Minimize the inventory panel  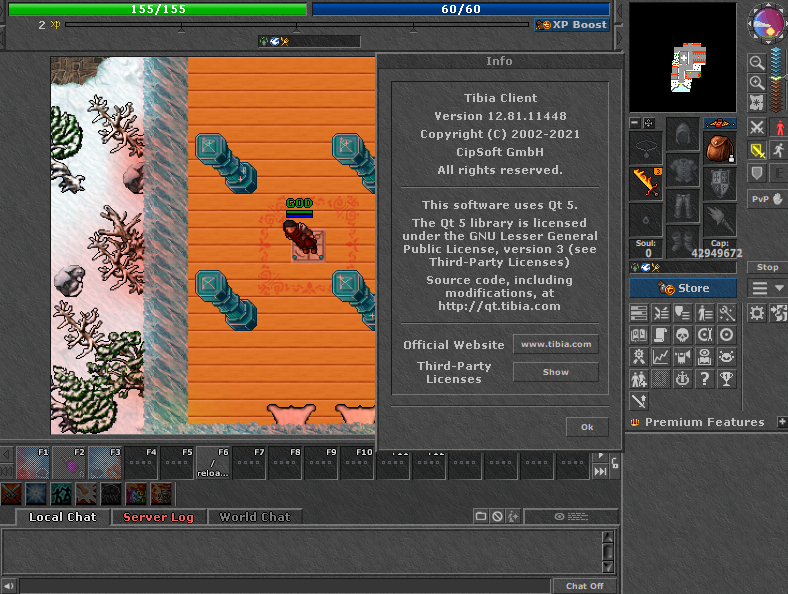coord(635,123)
